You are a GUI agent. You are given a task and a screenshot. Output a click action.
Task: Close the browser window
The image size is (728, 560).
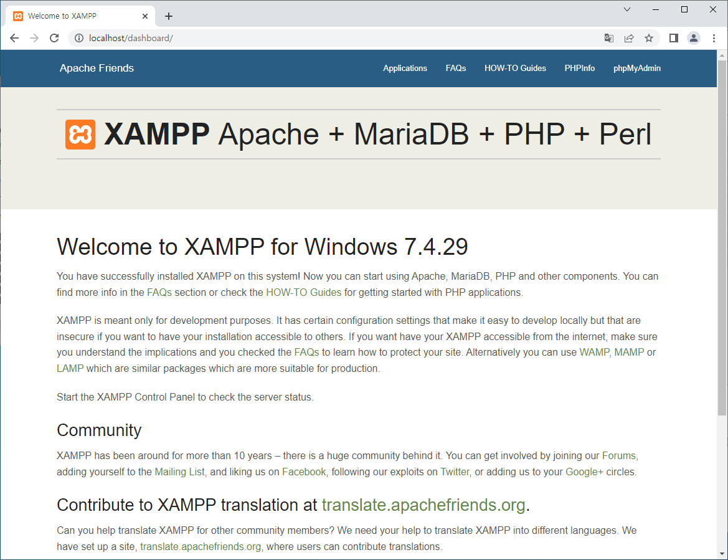coord(713,9)
